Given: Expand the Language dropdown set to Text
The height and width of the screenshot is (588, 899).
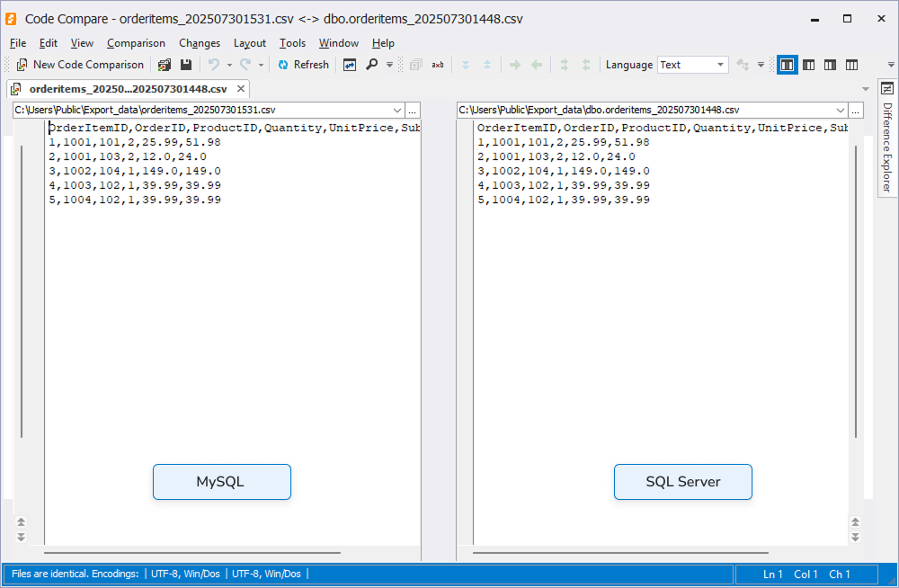Looking at the screenshot, I should point(721,65).
